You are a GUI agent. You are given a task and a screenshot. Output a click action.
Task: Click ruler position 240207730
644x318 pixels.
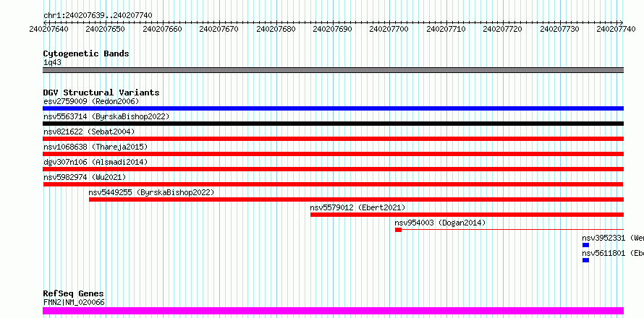click(x=559, y=29)
